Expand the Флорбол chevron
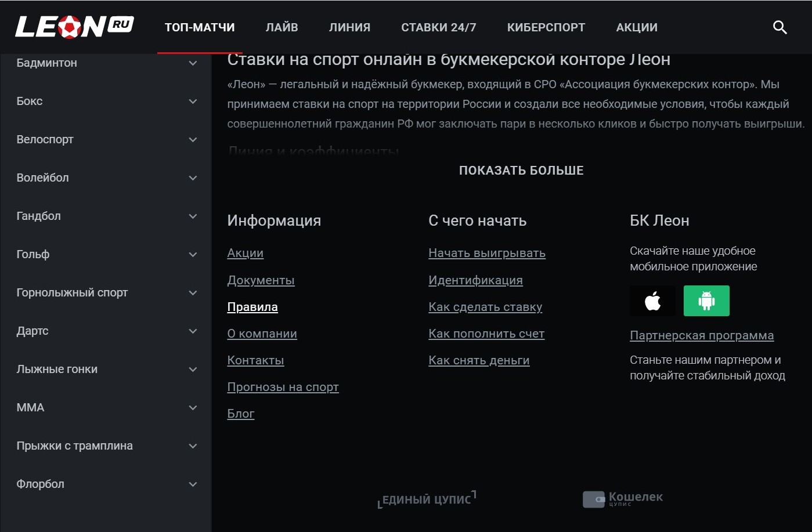Viewport: 812px width, 532px height. tap(193, 484)
